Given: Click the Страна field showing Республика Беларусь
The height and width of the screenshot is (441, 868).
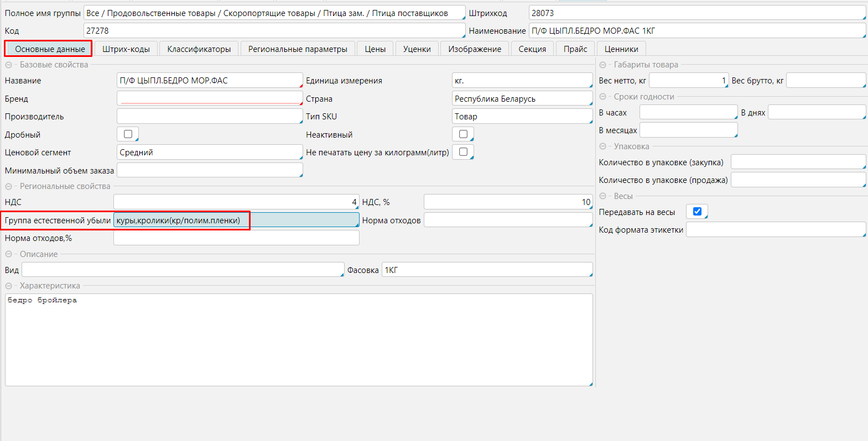Looking at the screenshot, I should (522, 98).
